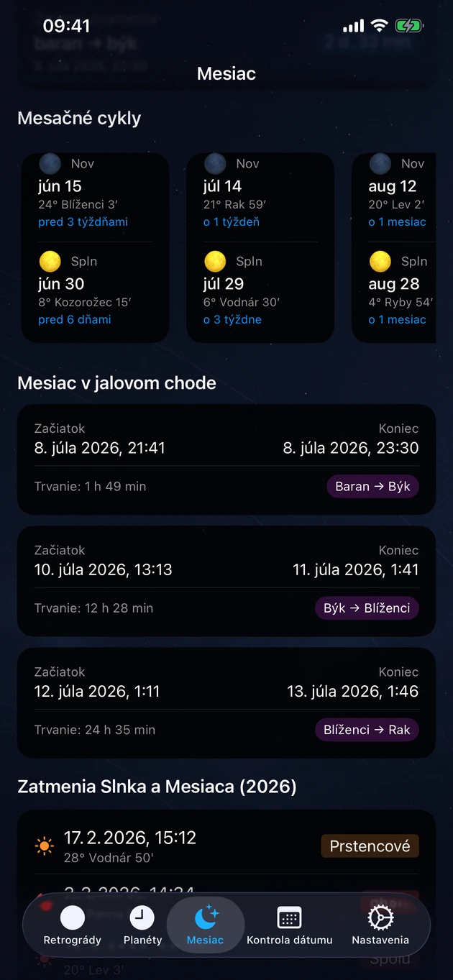Tap new moon icon for jún 15
This screenshot has height=980, width=453.
pyautogui.click(x=50, y=164)
